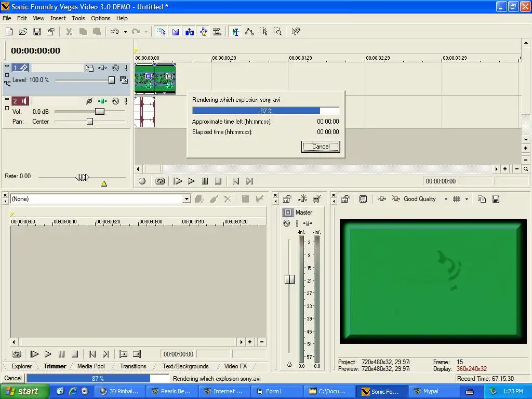Adjust video track Level slider handle
The image size is (532, 399).
112,80
